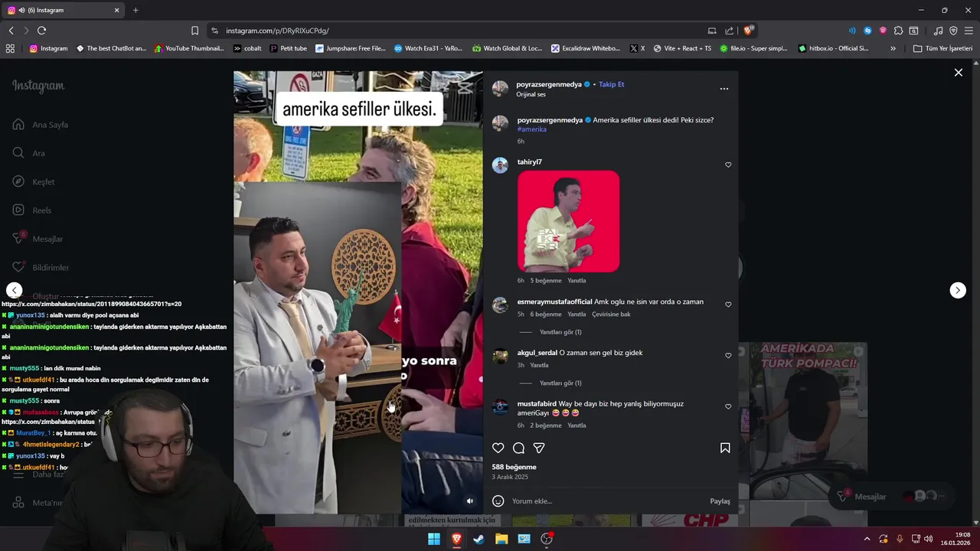980x551 pixels.
Task: Click the Paylaş post button
Action: tap(720, 501)
